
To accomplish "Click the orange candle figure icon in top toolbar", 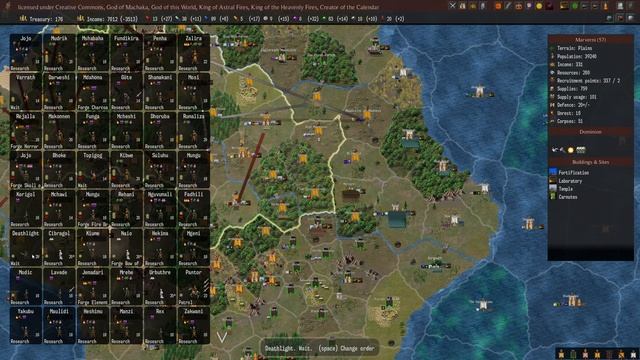I will 605,6.
